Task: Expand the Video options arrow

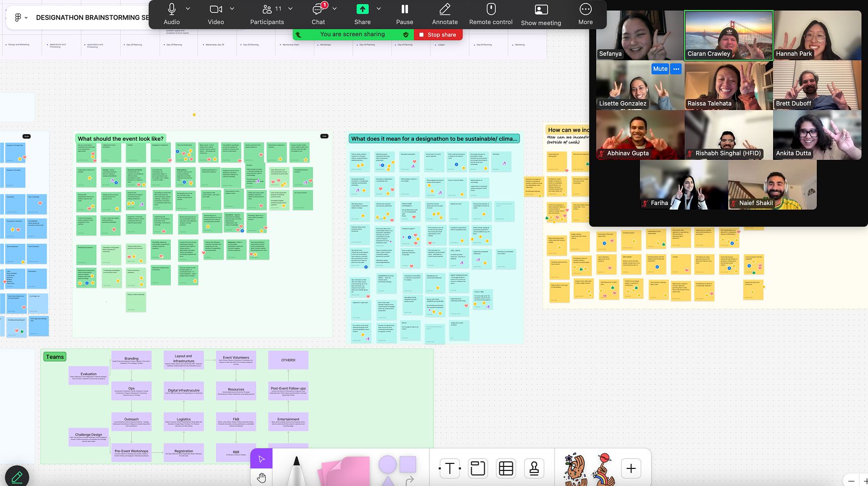Action: click(x=232, y=9)
